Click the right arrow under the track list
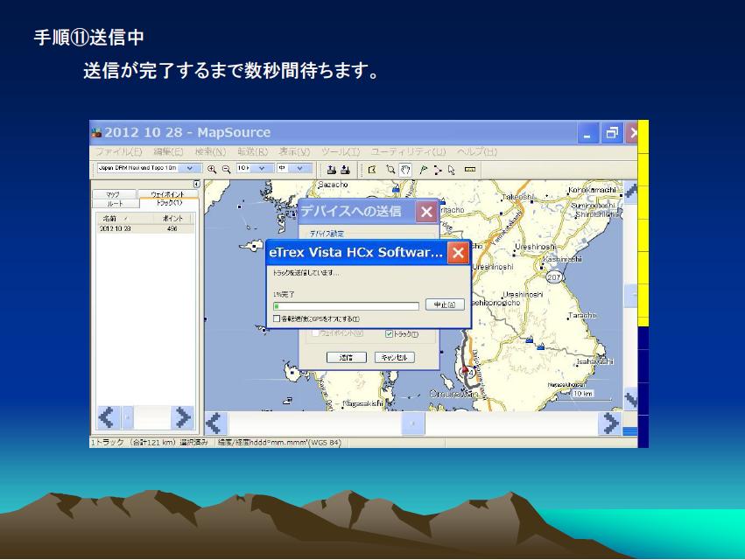 pos(183,417)
